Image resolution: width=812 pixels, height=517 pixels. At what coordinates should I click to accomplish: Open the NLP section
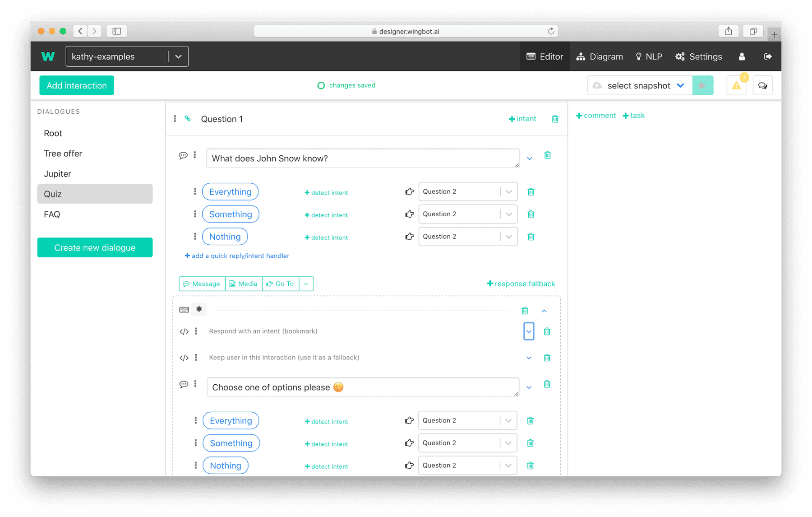(x=649, y=56)
